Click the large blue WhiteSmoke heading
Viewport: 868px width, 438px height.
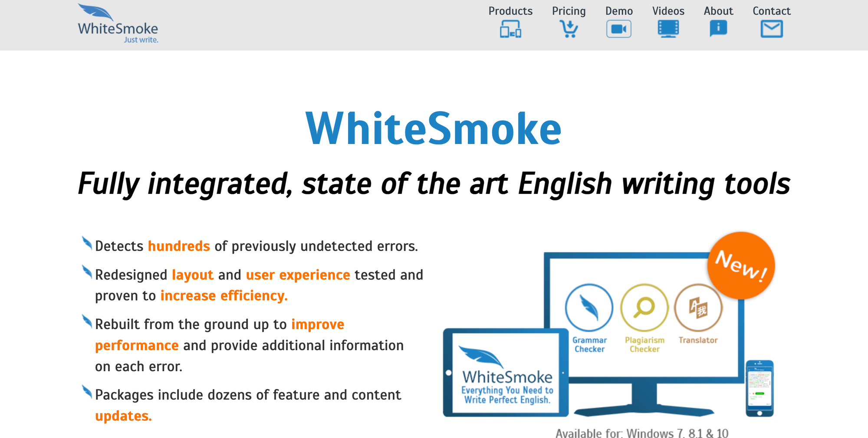(434, 129)
